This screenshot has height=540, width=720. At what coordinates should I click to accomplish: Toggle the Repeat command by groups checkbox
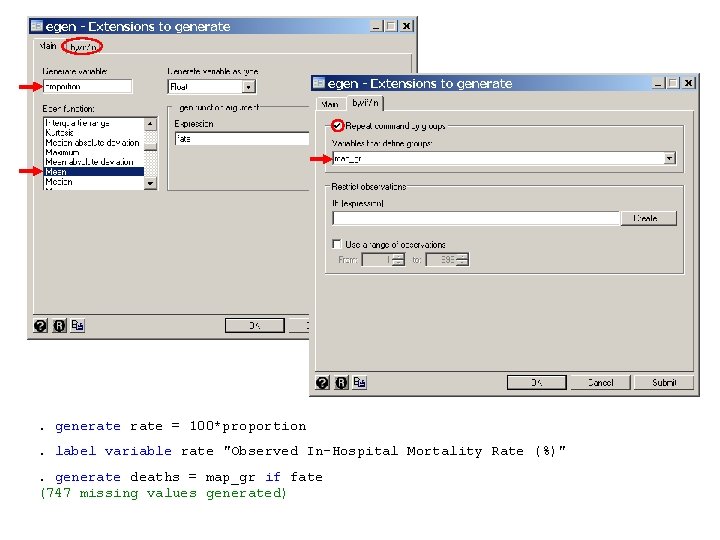pos(338,125)
